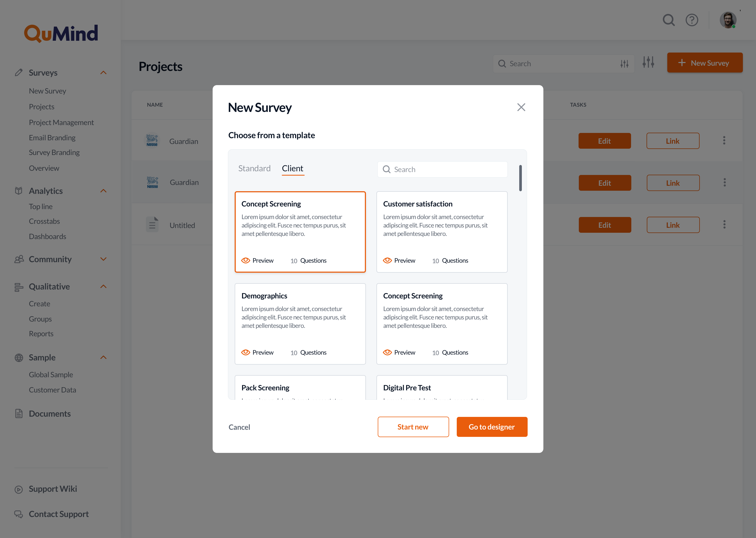Click the filter sliders icon beside New Survey
The image size is (756, 538).
click(648, 62)
